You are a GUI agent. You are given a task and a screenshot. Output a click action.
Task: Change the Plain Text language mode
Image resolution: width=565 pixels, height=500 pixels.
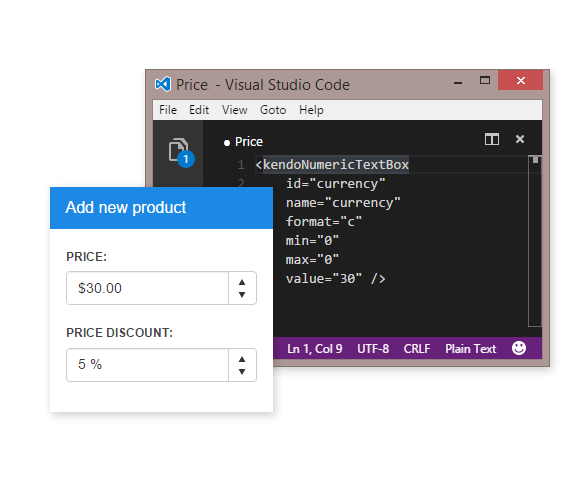click(x=471, y=348)
